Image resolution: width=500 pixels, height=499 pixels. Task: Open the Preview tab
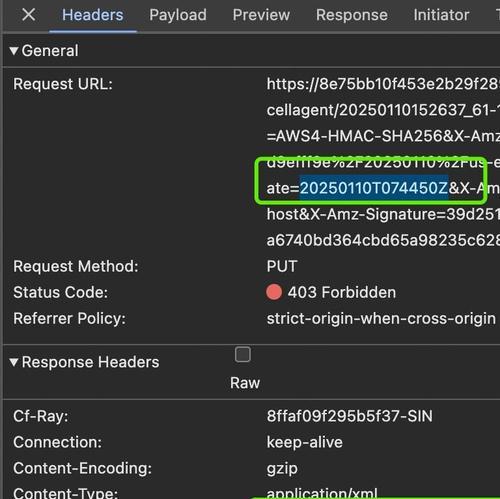pos(261,15)
